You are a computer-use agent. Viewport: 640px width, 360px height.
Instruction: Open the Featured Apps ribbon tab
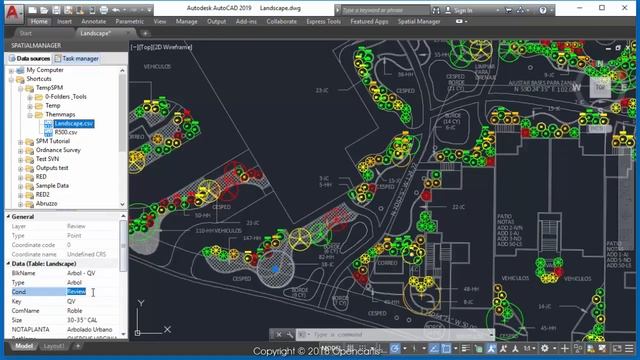(369, 21)
